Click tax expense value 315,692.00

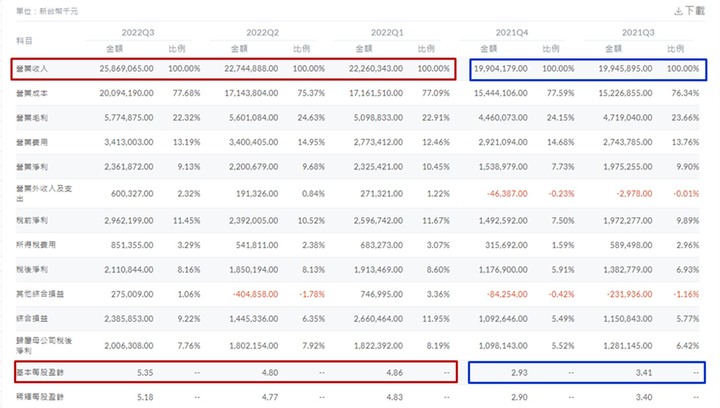[506, 245]
